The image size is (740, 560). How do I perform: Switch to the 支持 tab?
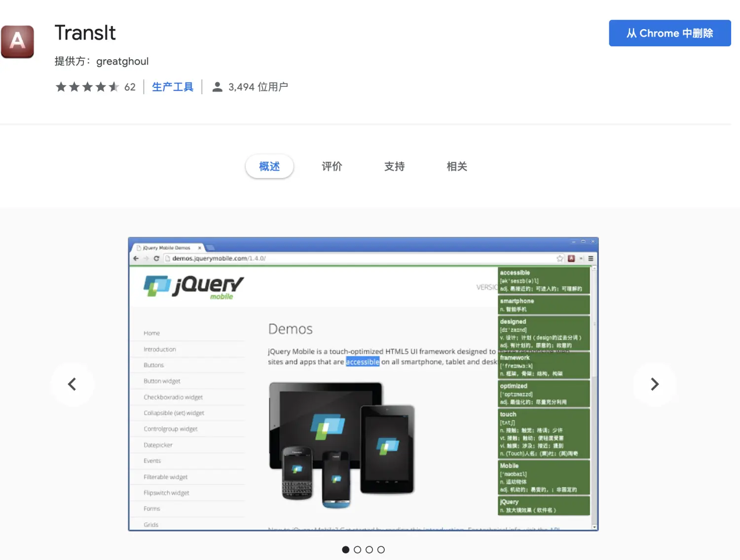(394, 166)
